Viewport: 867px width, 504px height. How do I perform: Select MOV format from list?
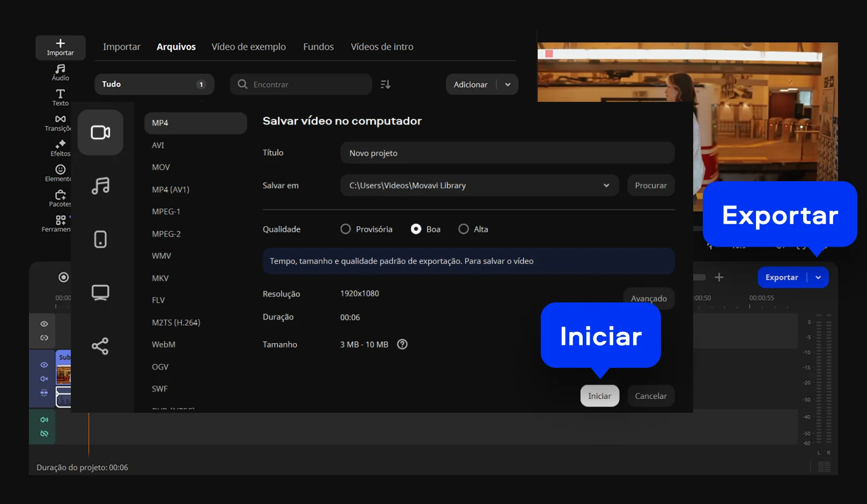[x=160, y=167]
